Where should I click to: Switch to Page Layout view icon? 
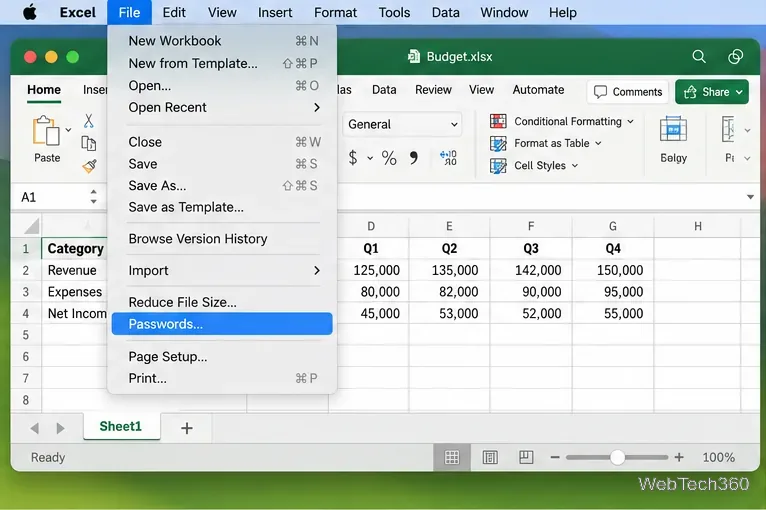pos(490,457)
